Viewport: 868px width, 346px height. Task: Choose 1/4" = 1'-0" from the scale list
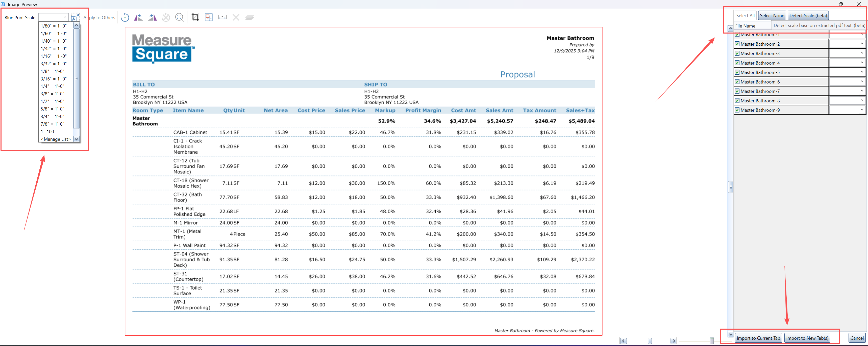pyautogui.click(x=53, y=86)
